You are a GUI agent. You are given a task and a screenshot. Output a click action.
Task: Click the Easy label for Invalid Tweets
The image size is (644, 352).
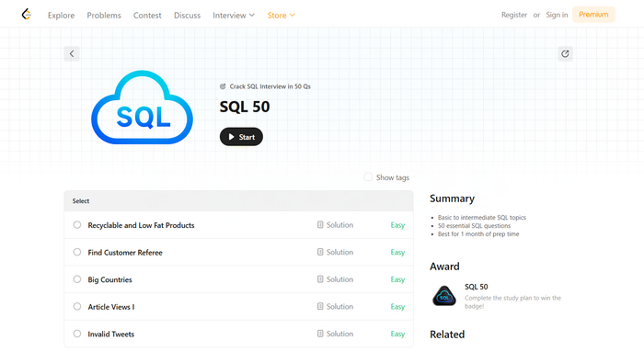tap(397, 334)
